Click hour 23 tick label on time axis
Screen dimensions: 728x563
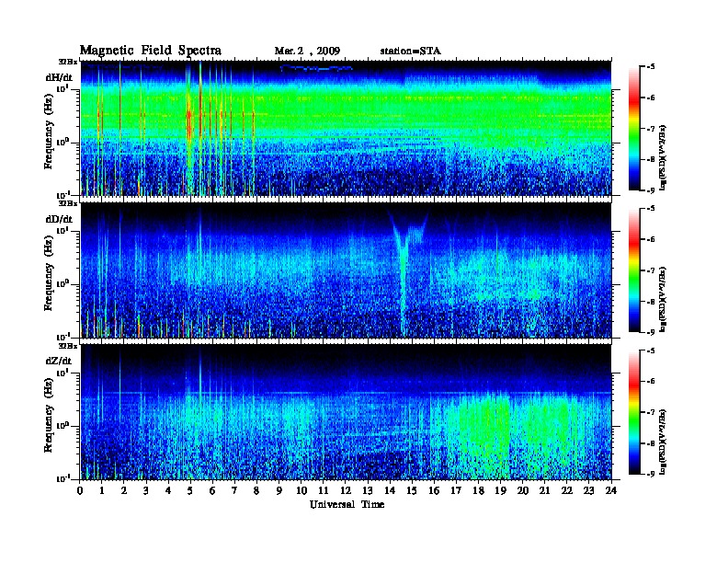[x=589, y=490]
